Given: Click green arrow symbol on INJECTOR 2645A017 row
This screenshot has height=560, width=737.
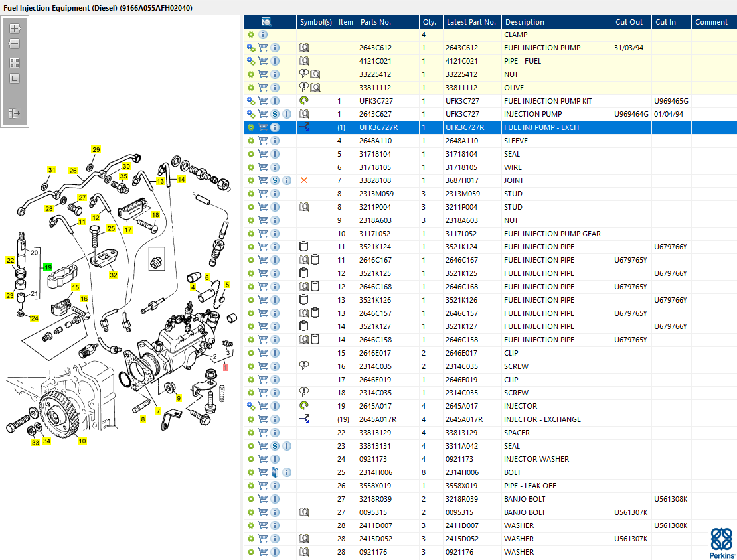Looking at the screenshot, I should 304,406.
